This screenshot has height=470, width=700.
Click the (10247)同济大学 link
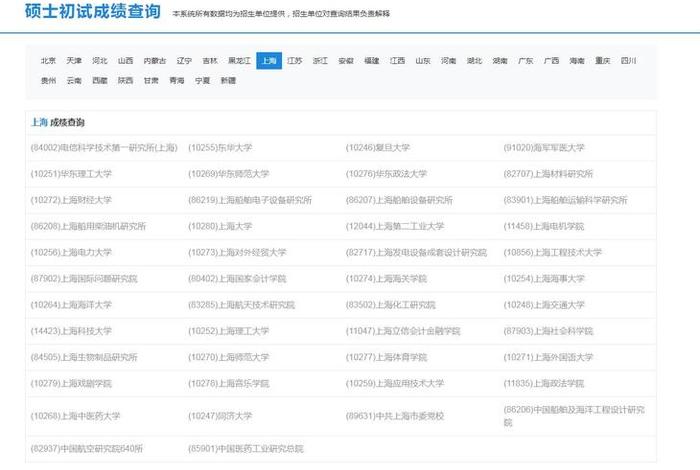click(x=220, y=416)
